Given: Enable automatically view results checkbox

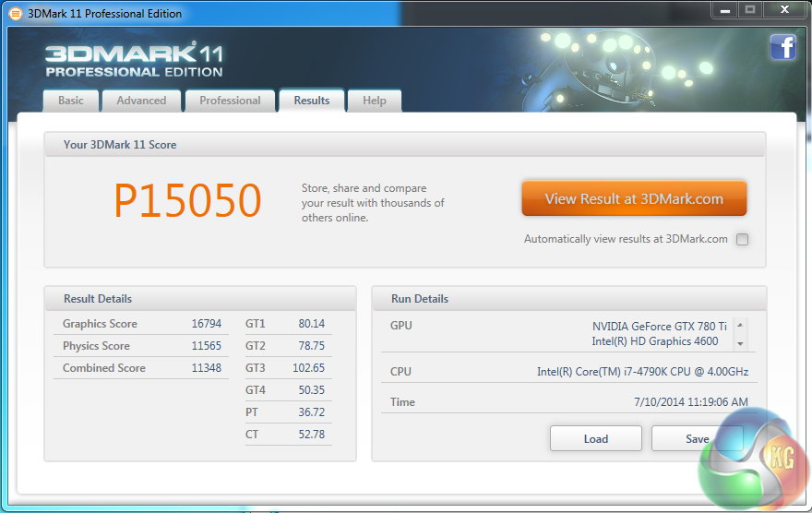Looking at the screenshot, I should tap(743, 239).
